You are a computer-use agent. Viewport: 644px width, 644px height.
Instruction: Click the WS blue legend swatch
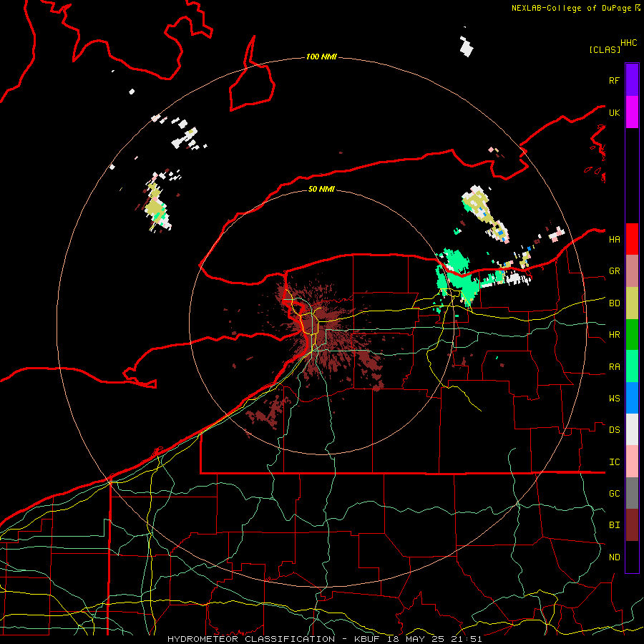(632, 398)
